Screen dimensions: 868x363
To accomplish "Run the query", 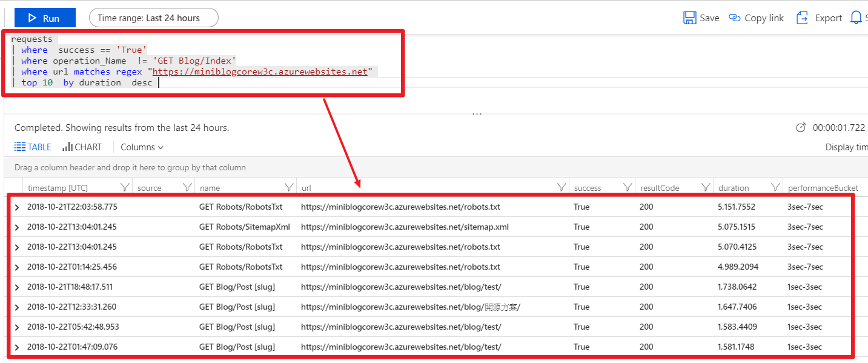I will tap(45, 18).
